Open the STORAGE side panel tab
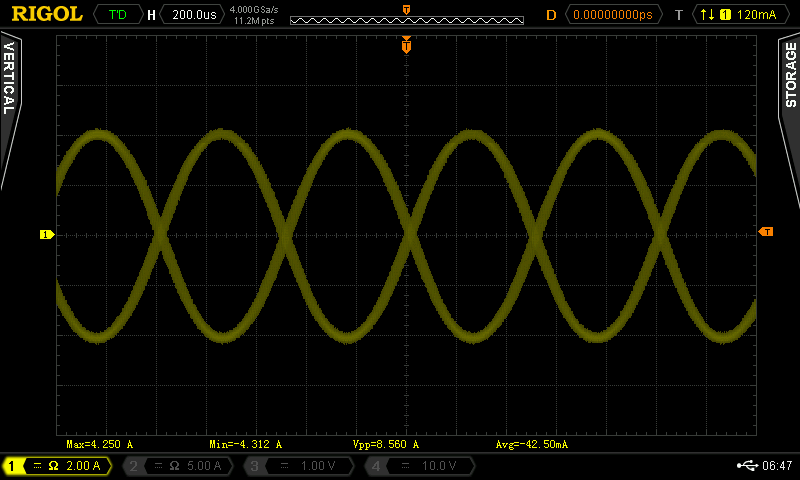 coord(790,120)
